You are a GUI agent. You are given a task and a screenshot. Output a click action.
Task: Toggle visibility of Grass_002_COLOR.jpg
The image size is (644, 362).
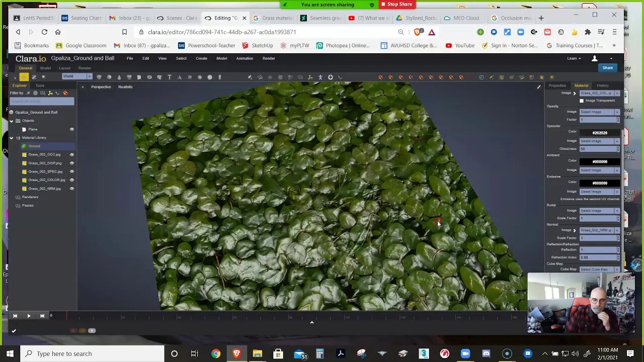click(x=71, y=180)
